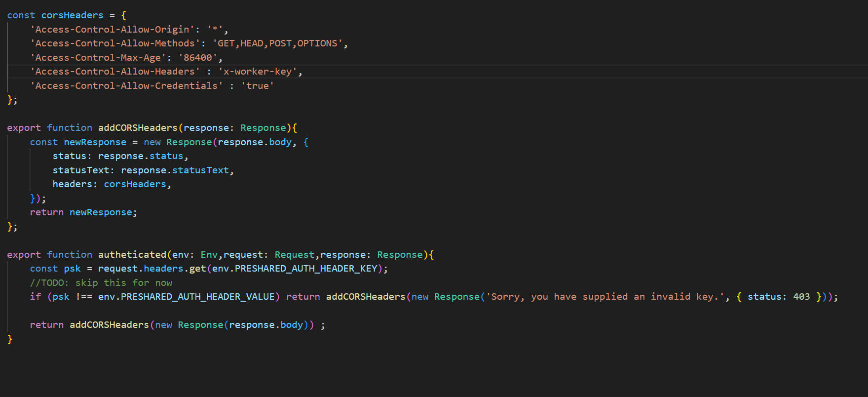The width and height of the screenshot is (868, 397).
Task: Click addCORSHeaders in its function declaration
Action: [138, 128]
